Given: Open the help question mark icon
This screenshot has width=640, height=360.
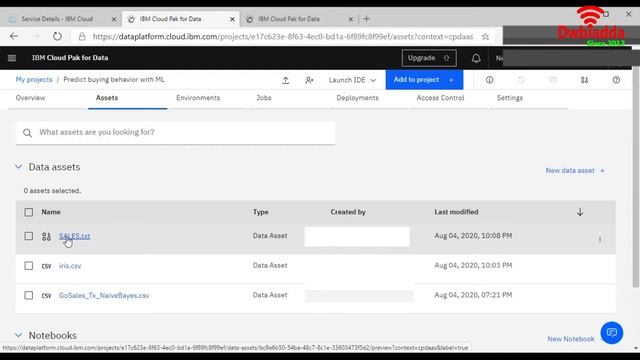Looking at the screenshot, I should 616,80.
